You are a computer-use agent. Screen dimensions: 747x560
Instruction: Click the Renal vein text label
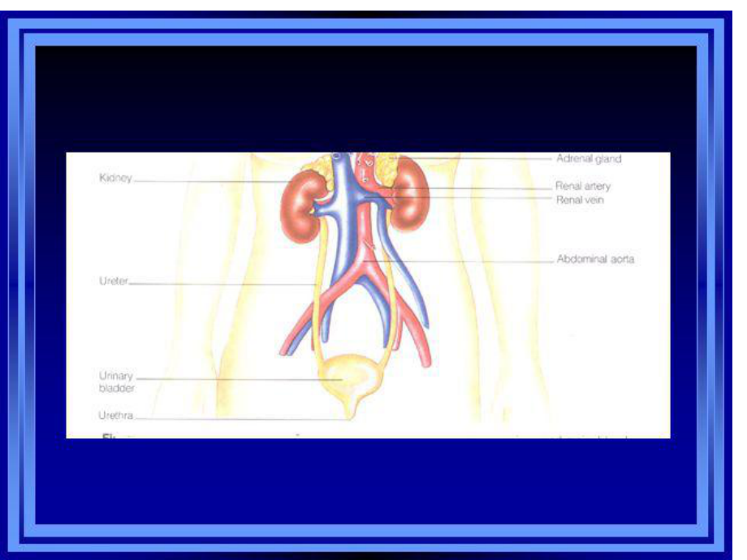[579, 200]
